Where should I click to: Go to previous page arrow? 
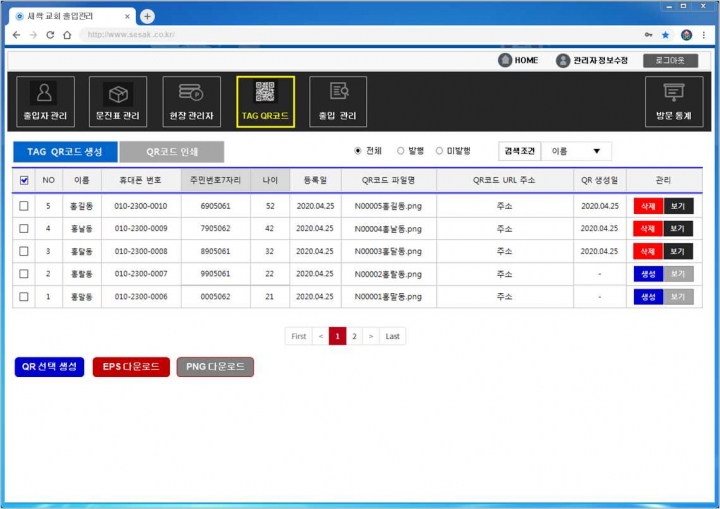[x=321, y=336]
